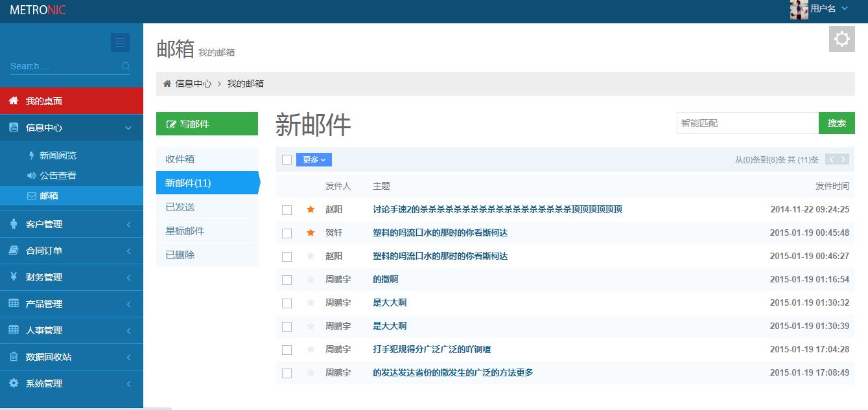Click the sidebar search magnifier icon
This screenshot has height=410, width=868.
click(x=126, y=66)
